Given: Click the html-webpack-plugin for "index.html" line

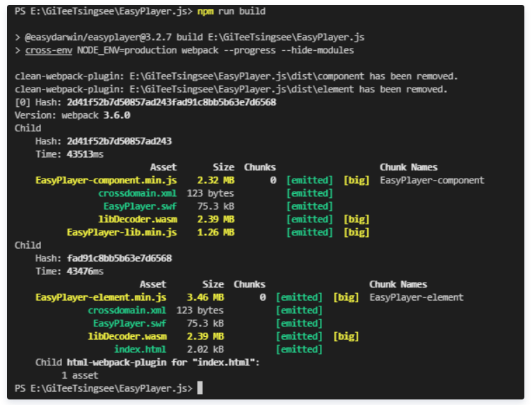Looking at the screenshot, I should [147, 363].
